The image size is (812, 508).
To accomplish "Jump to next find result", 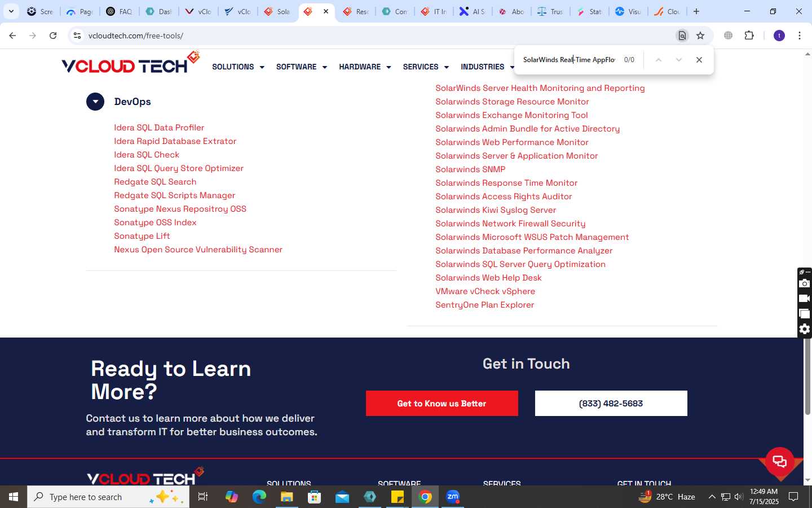I will coord(679,60).
